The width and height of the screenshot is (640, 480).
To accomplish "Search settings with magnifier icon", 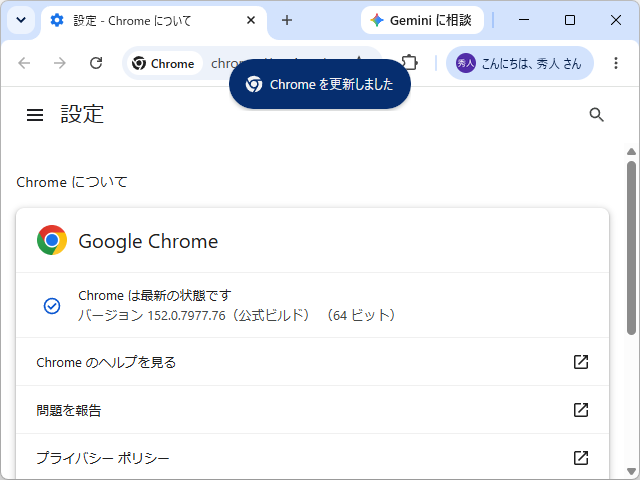I will (596, 115).
